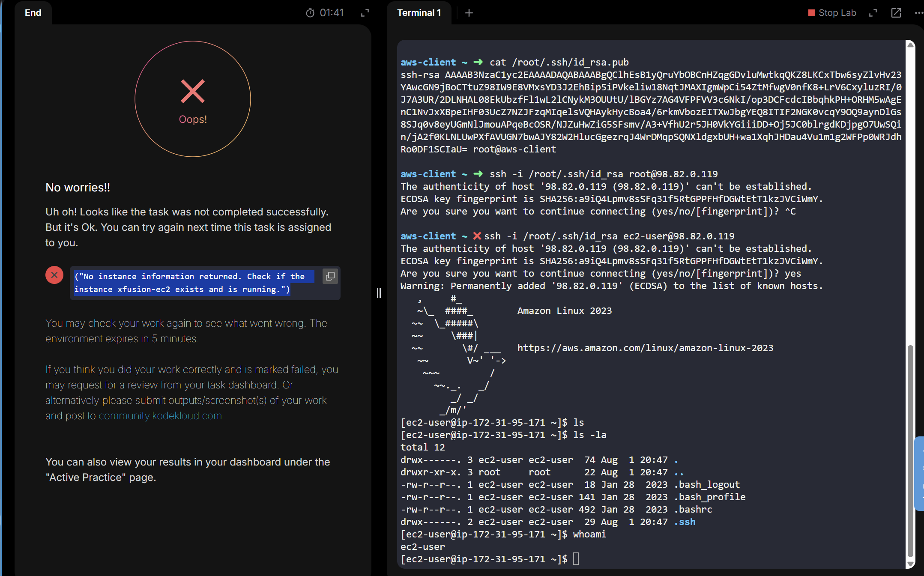Copy the error message with copy icon
This screenshot has width=924, height=576.
click(x=330, y=276)
